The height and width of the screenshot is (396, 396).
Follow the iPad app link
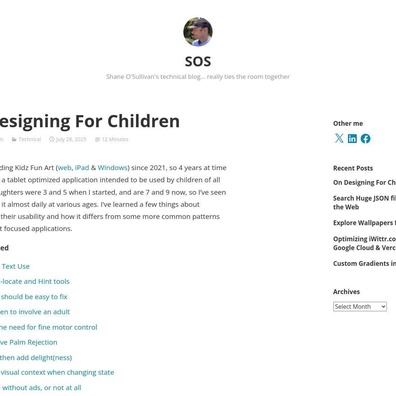tap(82, 167)
